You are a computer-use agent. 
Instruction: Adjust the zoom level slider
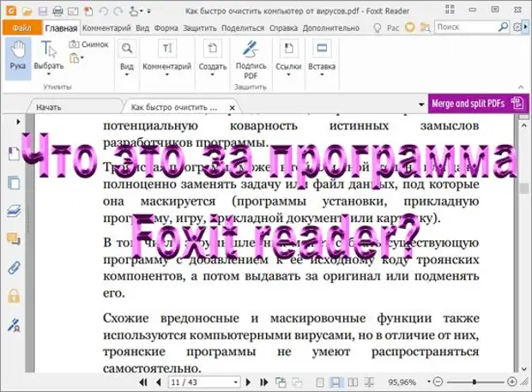point(475,381)
